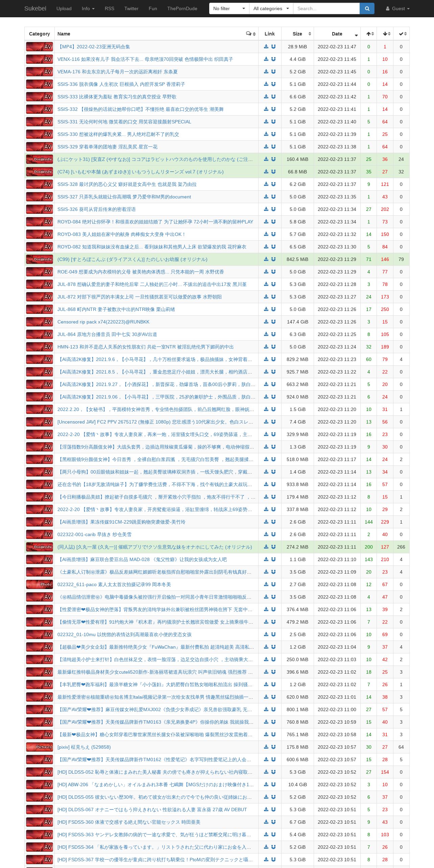434x868 pixels.
Task: Download torrent file for ROYD-084 row
Action: 266,222
